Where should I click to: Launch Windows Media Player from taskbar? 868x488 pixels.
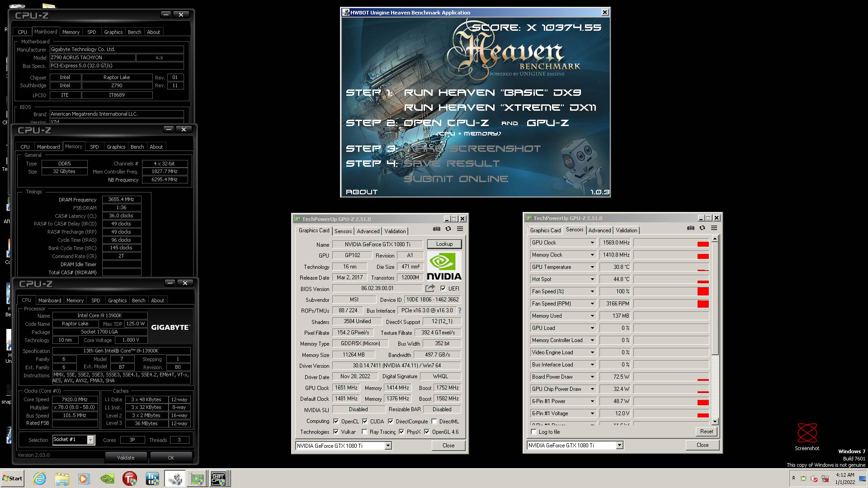(84, 479)
